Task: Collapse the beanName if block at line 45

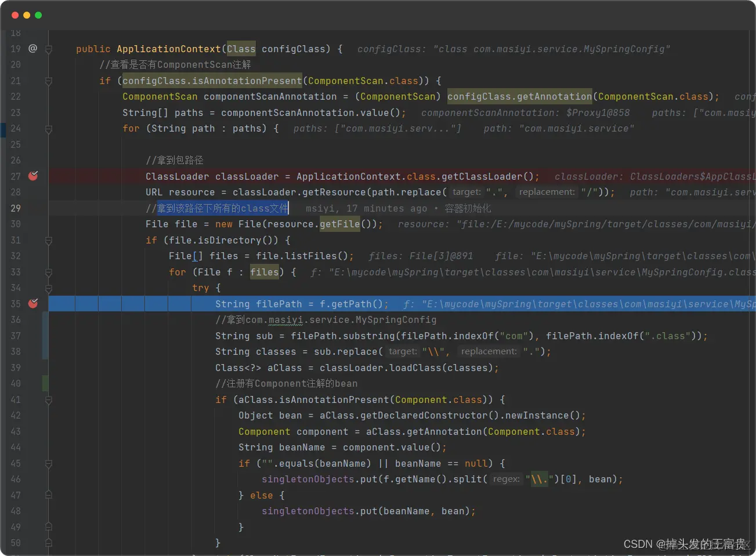Action: click(x=49, y=464)
